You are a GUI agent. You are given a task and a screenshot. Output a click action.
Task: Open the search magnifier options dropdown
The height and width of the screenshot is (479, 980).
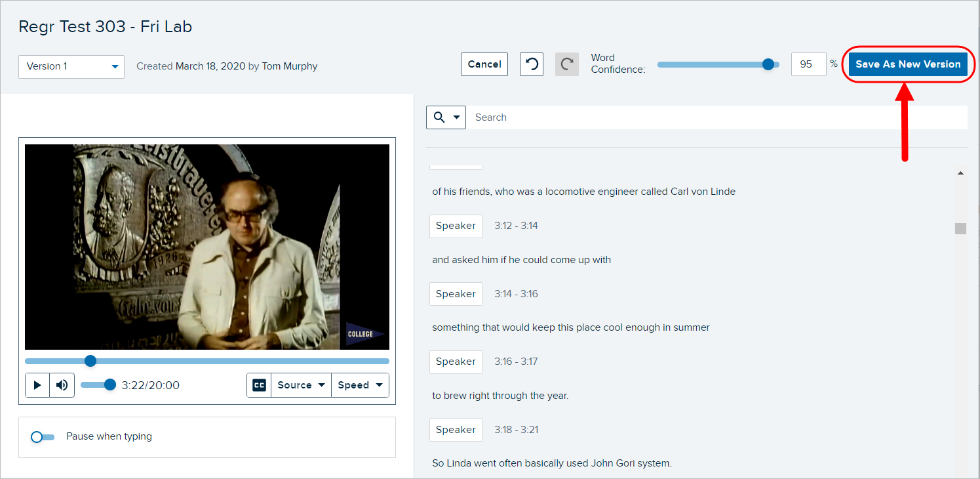pyautogui.click(x=446, y=117)
